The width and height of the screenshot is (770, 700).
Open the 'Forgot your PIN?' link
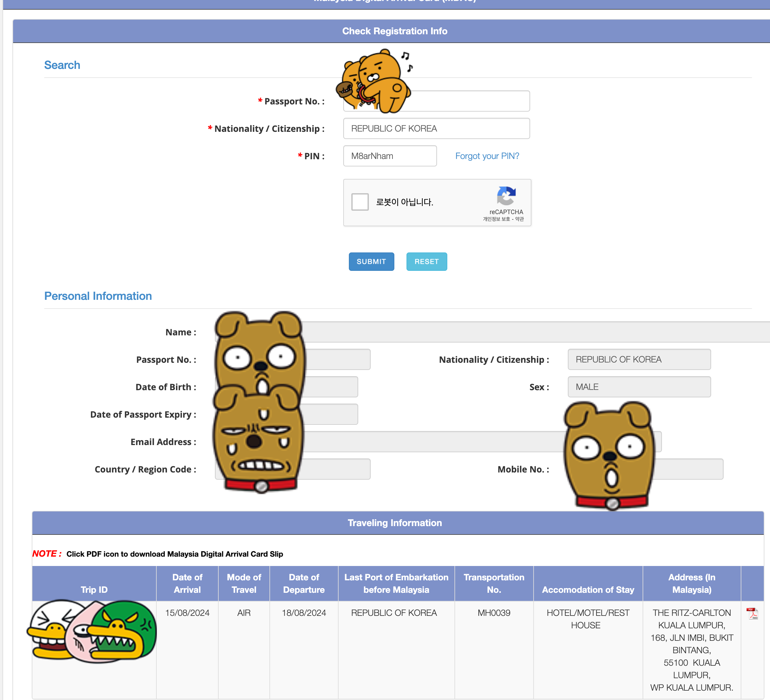point(487,156)
